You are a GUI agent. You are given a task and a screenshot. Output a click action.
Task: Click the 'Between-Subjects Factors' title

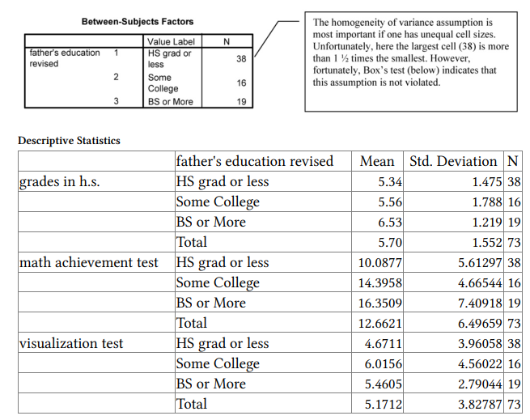point(138,21)
